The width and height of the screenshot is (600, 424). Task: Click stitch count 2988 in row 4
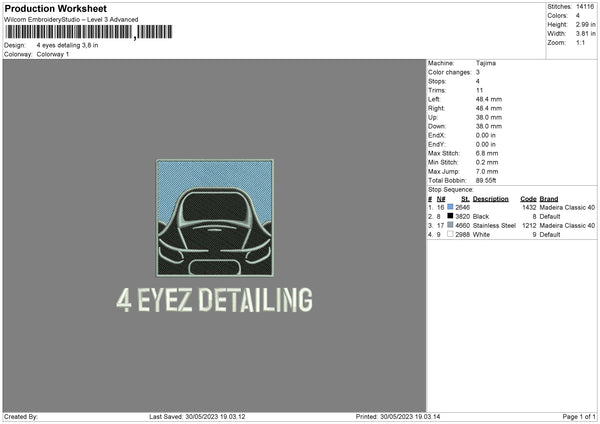point(462,235)
